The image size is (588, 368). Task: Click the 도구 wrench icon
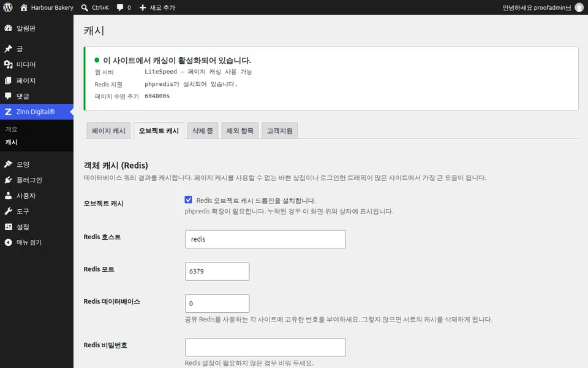click(8, 211)
